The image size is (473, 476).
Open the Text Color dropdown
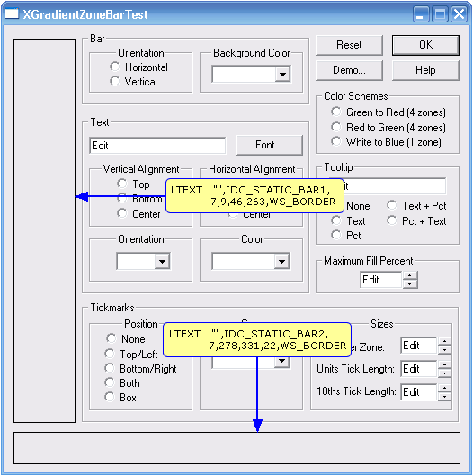click(281, 261)
